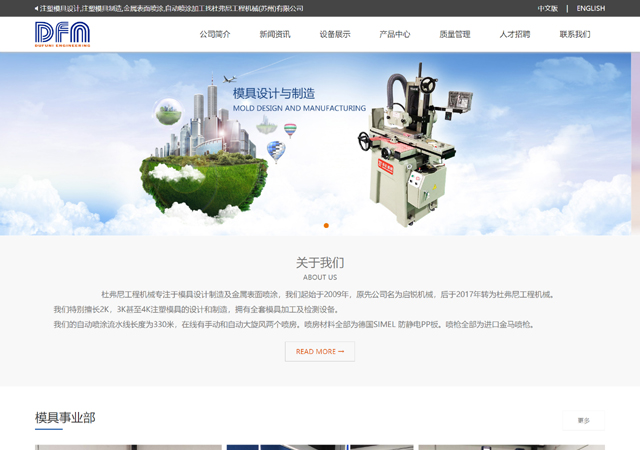This screenshot has height=450, width=640.
Task: Switch the site language to ENGLISH
Action: (x=590, y=8)
